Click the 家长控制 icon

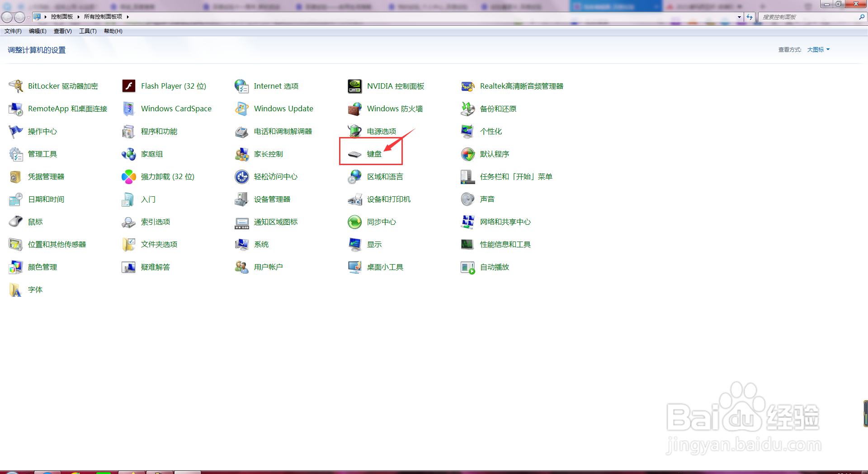pyautogui.click(x=242, y=154)
